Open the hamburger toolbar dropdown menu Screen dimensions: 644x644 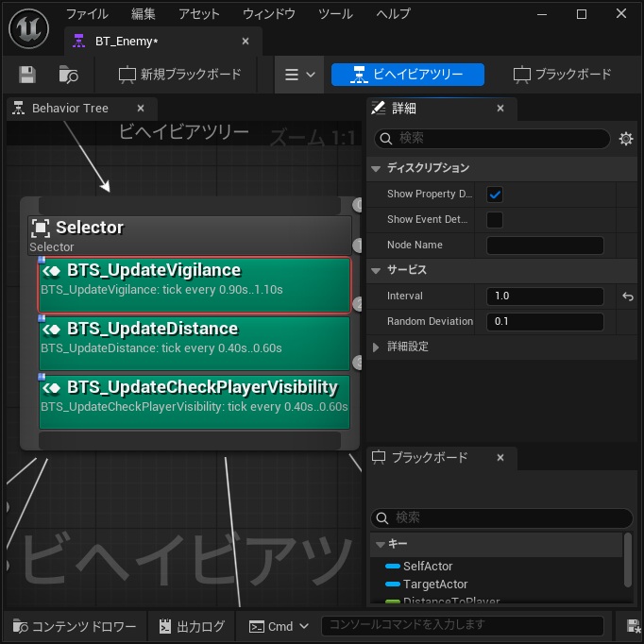[x=299, y=75]
